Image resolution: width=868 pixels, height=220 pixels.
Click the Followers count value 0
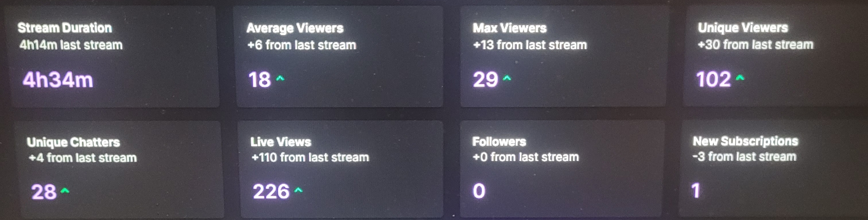tap(479, 191)
